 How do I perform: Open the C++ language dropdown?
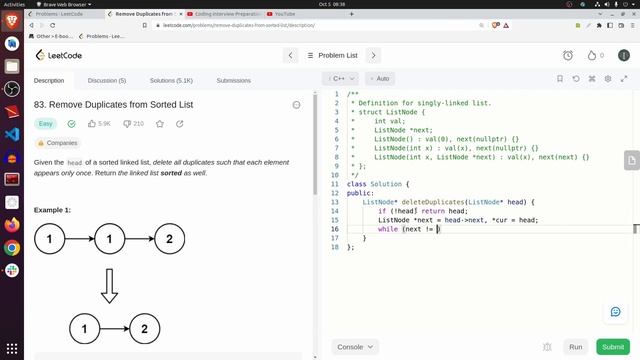point(341,78)
